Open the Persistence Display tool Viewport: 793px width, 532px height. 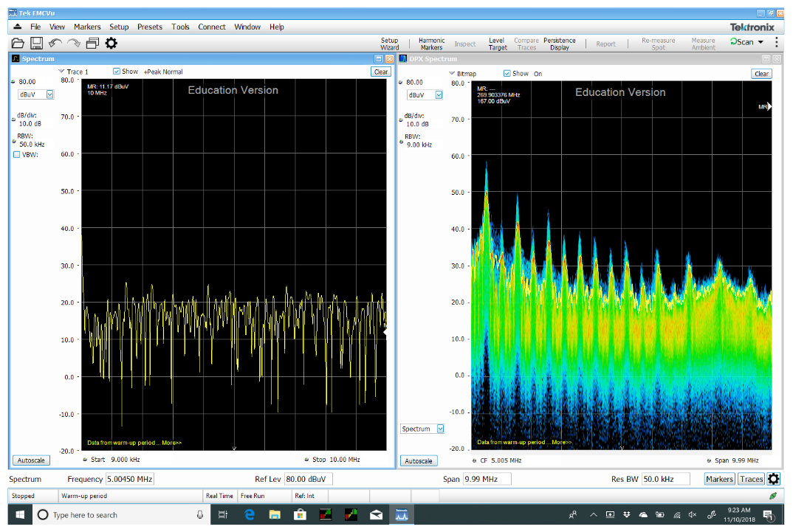point(559,42)
